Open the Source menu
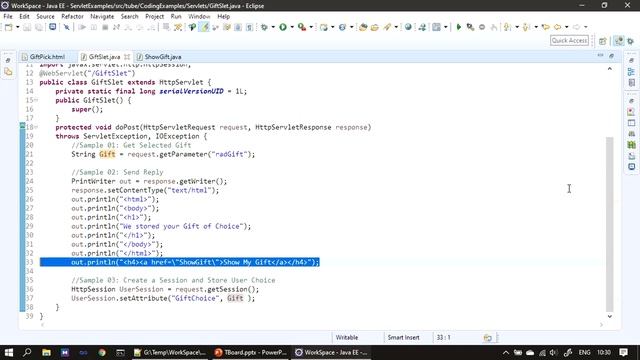 coord(45,16)
